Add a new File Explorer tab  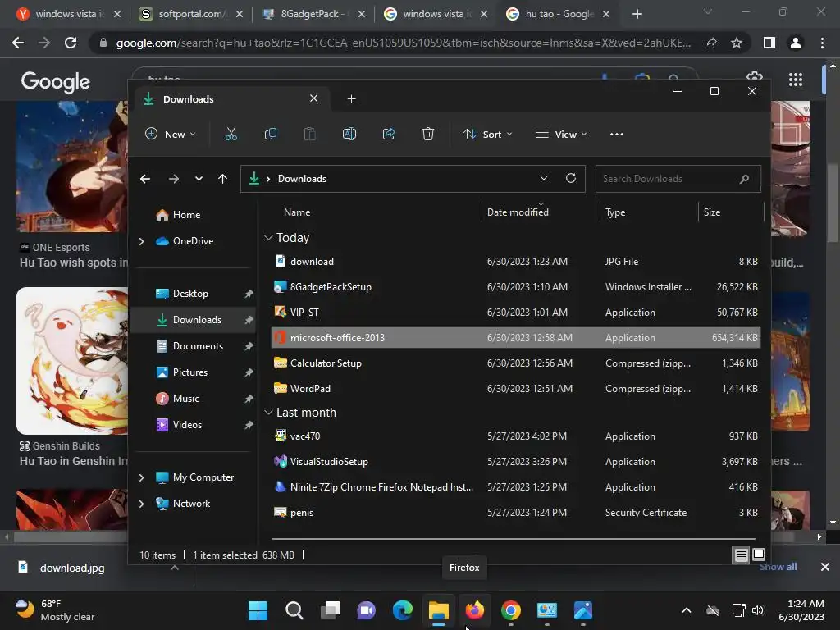click(351, 99)
